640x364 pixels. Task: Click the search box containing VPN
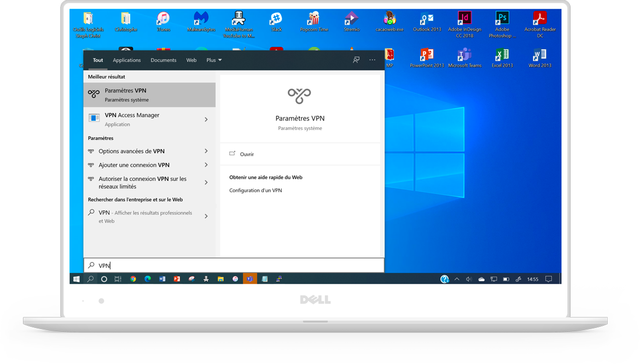[x=235, y=266]
